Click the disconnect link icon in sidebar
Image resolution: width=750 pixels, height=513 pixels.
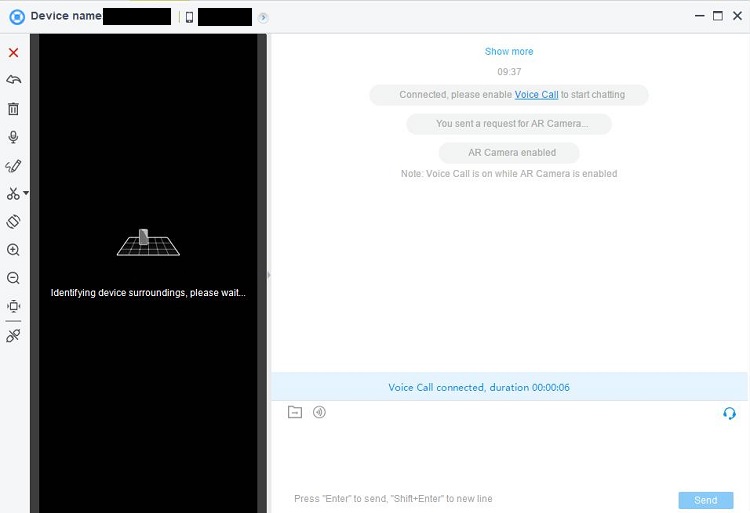[13, 336]
